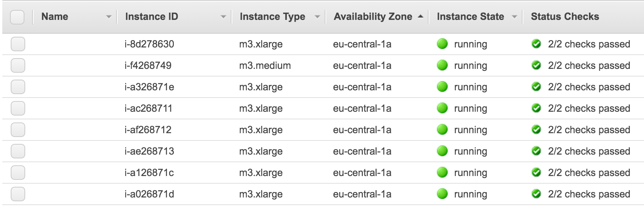Click the m3.medium instance type cell

click(x=265, y=66)
